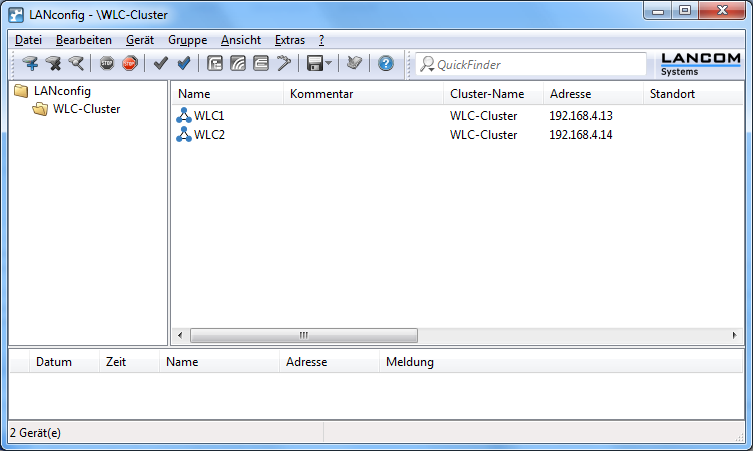
Task: Click the blue help question mark icon
Action: click(x=386, y=64)
